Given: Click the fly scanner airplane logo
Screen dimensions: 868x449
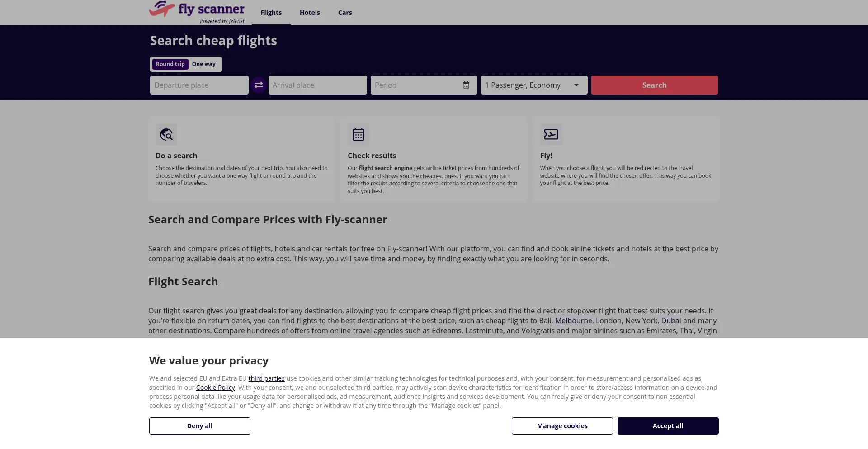Looking at the screenshot, I should (162, 9).
